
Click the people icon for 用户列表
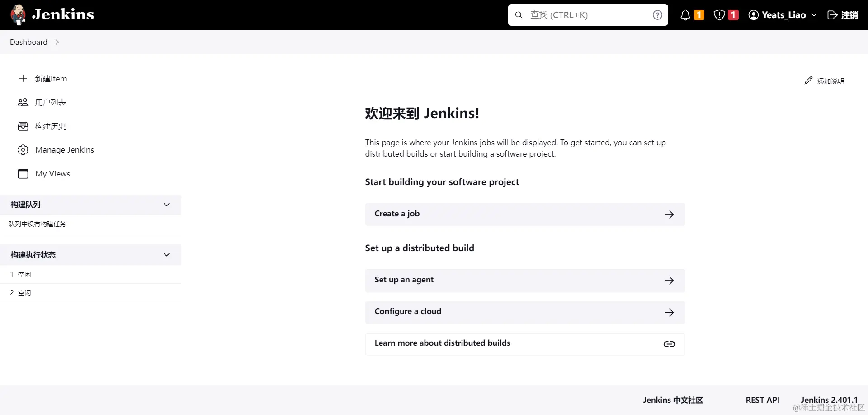(x=23, y=102)
